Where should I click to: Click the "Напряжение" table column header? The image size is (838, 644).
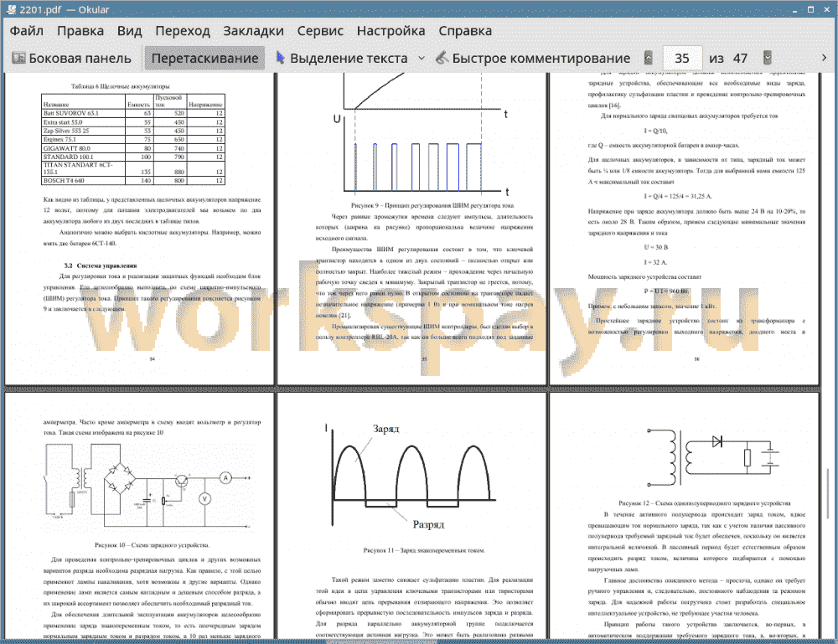(206, 105)
